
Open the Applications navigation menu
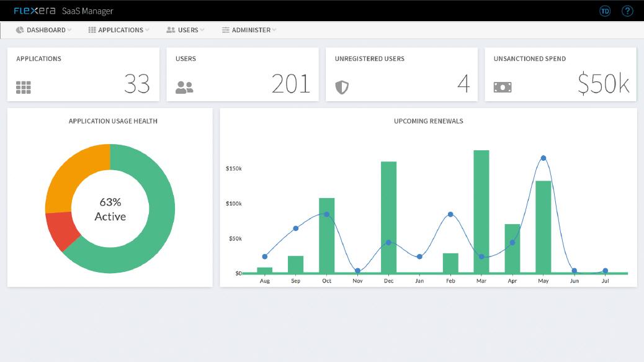(120, 30)
